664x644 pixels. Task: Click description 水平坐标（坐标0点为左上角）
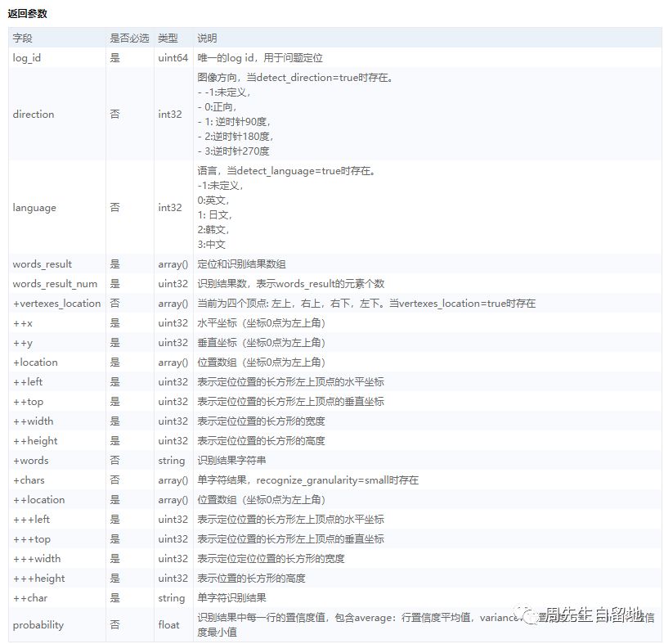[x=262, y=323]
